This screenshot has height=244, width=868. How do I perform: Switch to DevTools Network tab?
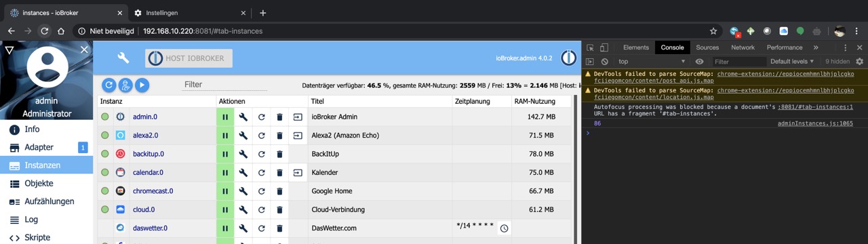tap(743, 47)
